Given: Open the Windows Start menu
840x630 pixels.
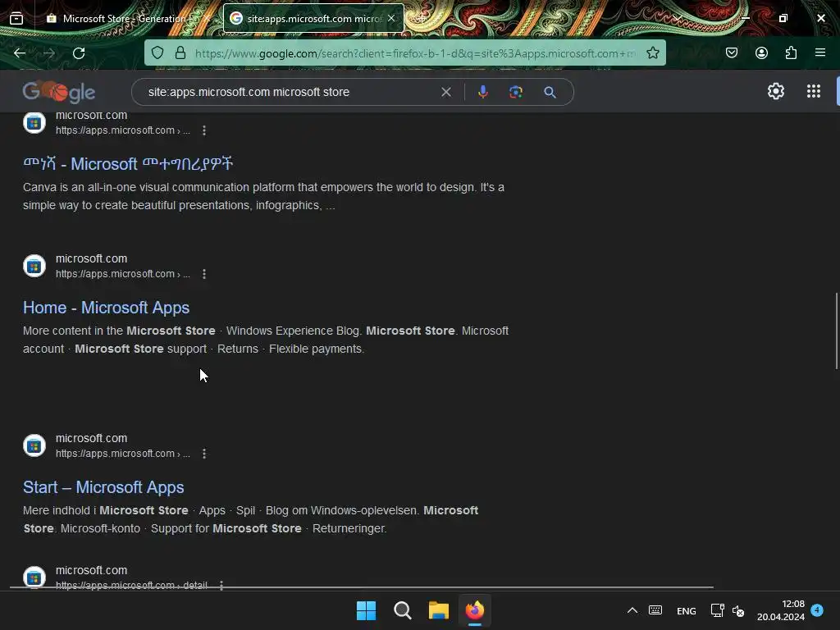Looking at the screenshot, I should pyautogui.click(x=367, y=610).
